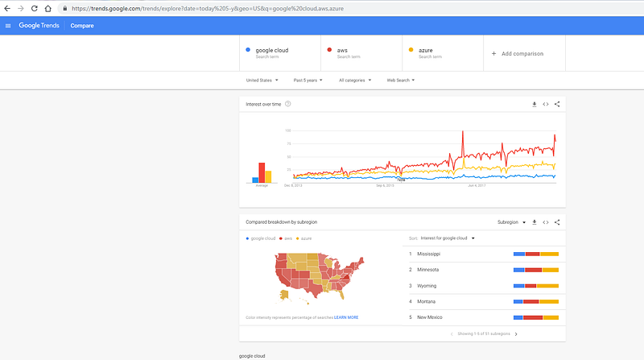Go back with browser back arrow
The image size is (644, 360).
pyautogui.click(x=7, y=8)
